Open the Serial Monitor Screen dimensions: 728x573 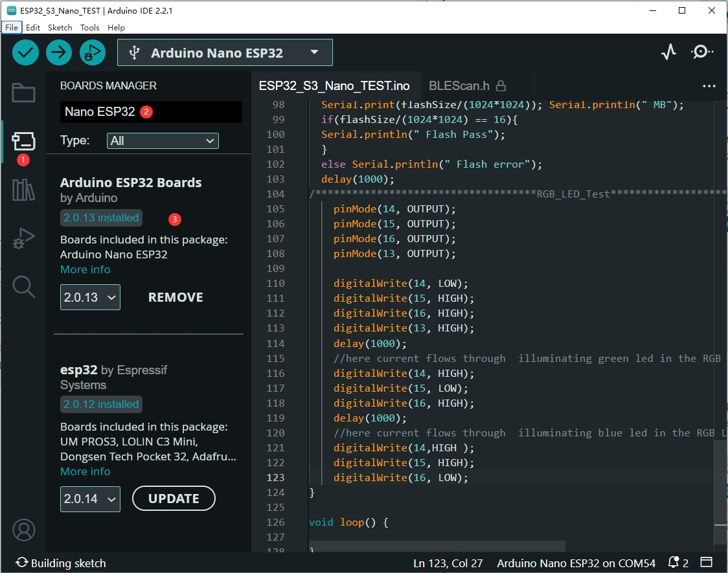coord(702,52)
